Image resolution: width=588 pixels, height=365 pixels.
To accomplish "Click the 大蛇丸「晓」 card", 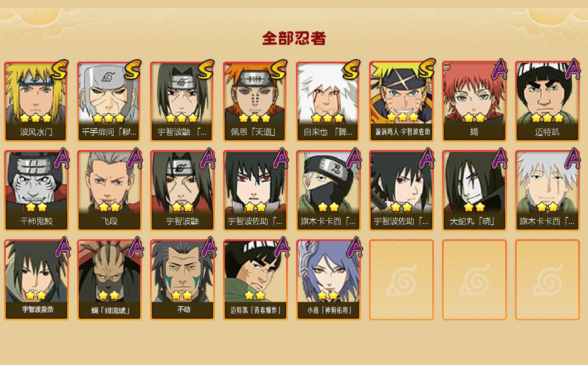I will point(474,191).
